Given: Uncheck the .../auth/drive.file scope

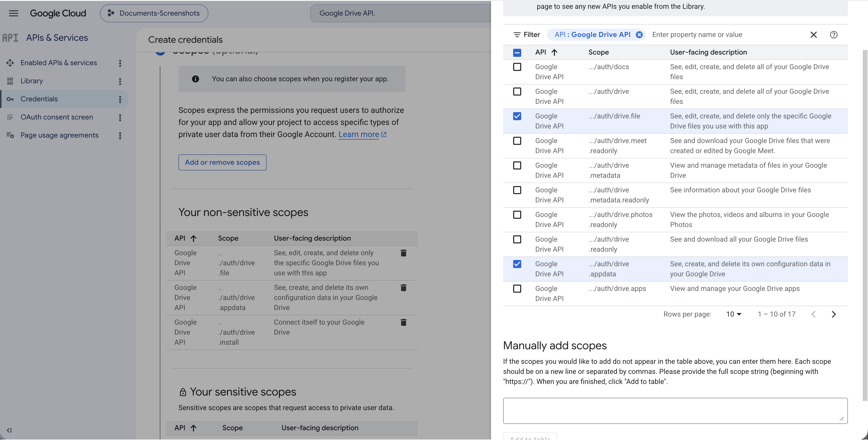Looking at the screenshot, I should point(517,116).
